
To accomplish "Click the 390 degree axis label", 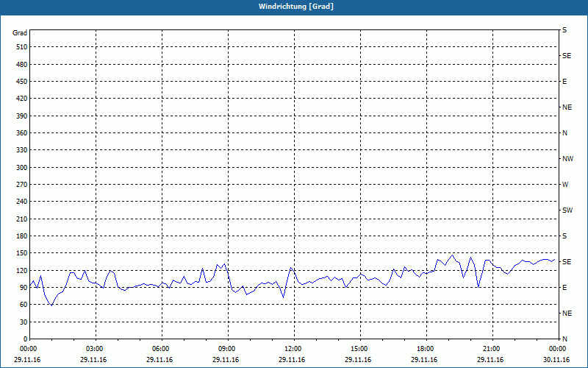I will tap(22, 116).
